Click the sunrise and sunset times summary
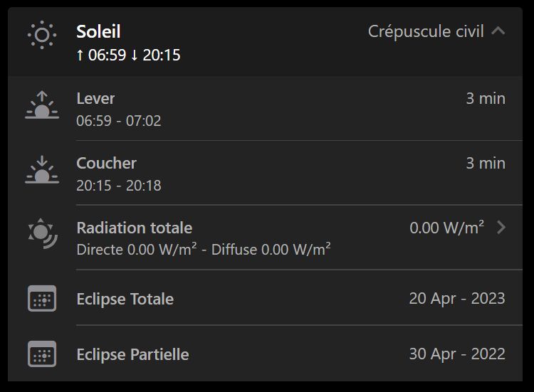The image size is (534, 392). pyautogui.click(x=128, y=55)
